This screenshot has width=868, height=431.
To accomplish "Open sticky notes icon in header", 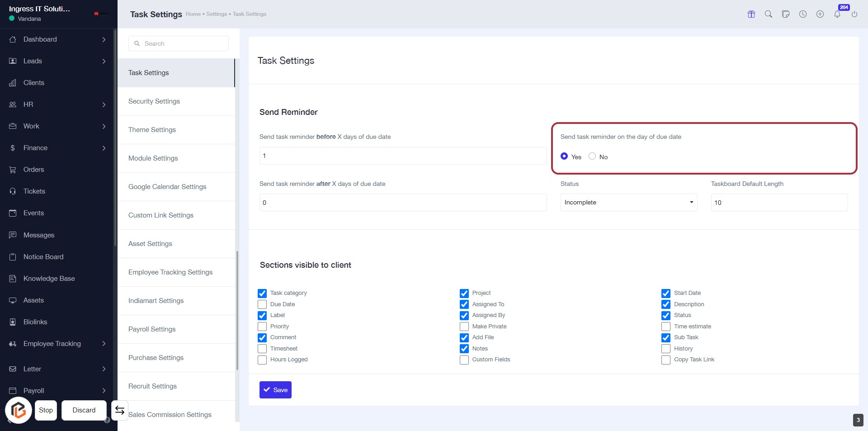I will point(786,14).
